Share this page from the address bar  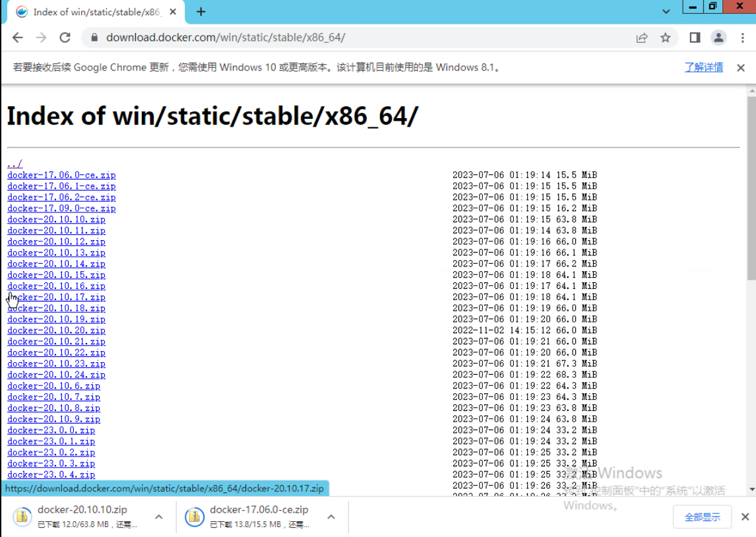pyautogui.click(x=642, y=38)
